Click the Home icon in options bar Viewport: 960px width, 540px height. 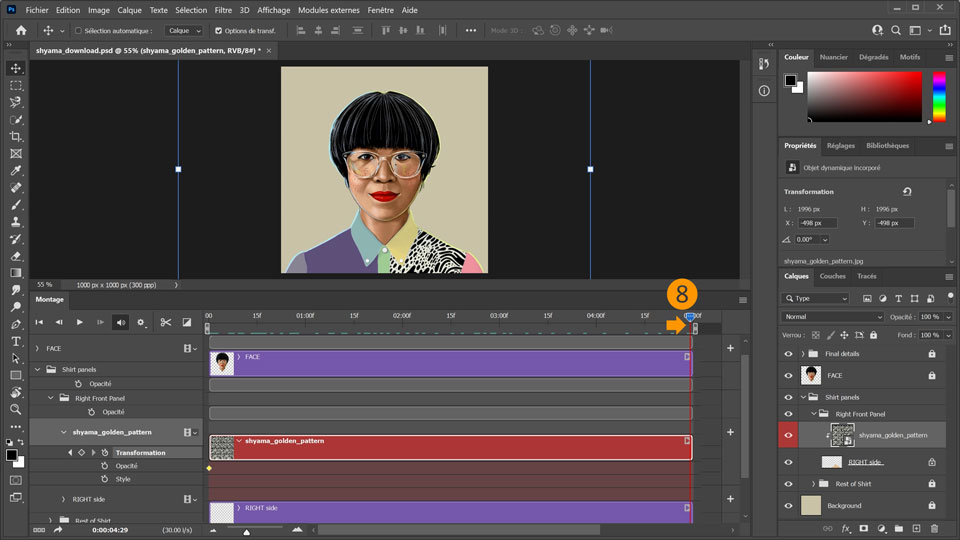coord(21,31)
